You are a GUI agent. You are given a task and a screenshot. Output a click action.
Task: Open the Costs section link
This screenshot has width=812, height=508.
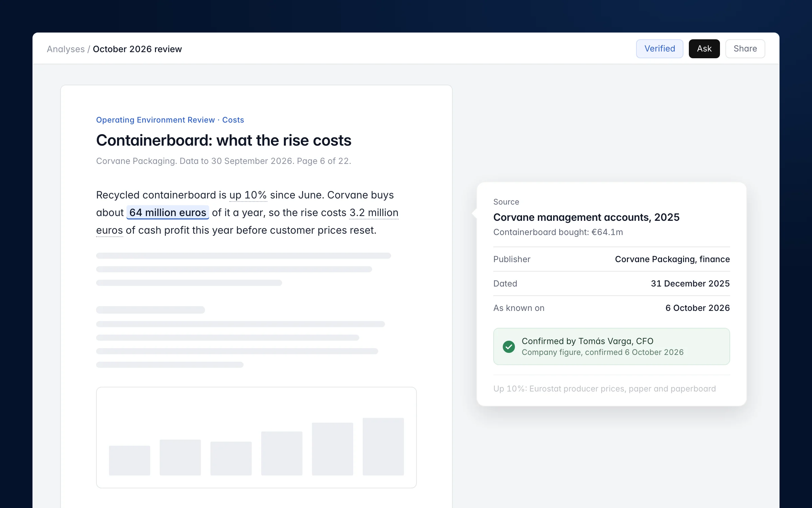pyautogui.click(x=233, y=120)
